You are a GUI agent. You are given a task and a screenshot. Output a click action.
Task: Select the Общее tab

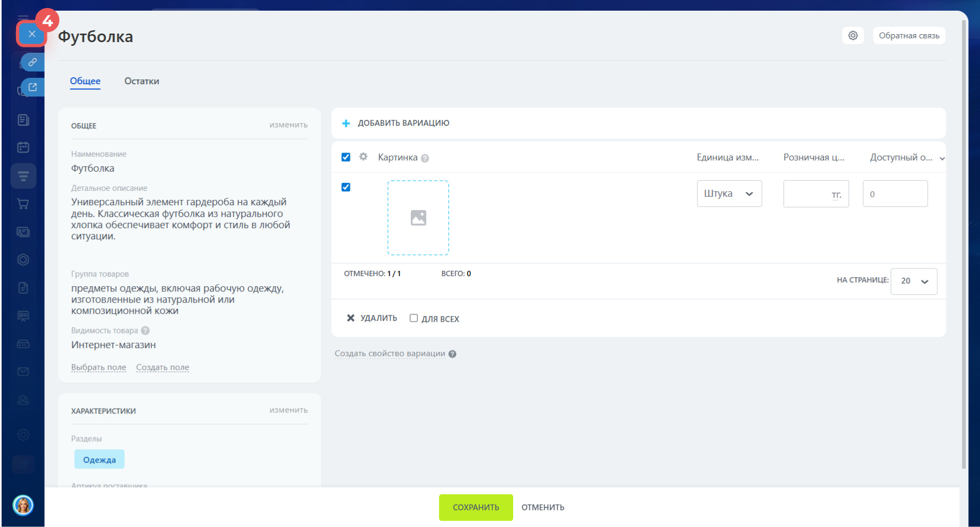click(x=85, y=81)
